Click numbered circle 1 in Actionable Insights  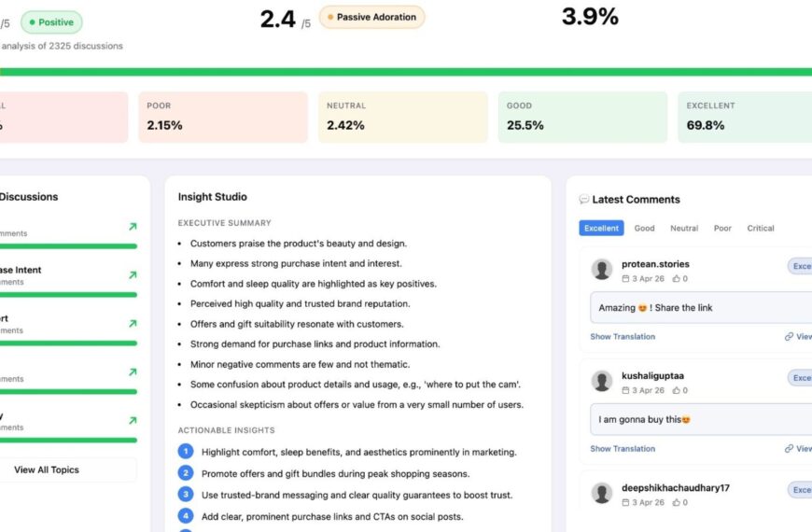pos(186,452)
